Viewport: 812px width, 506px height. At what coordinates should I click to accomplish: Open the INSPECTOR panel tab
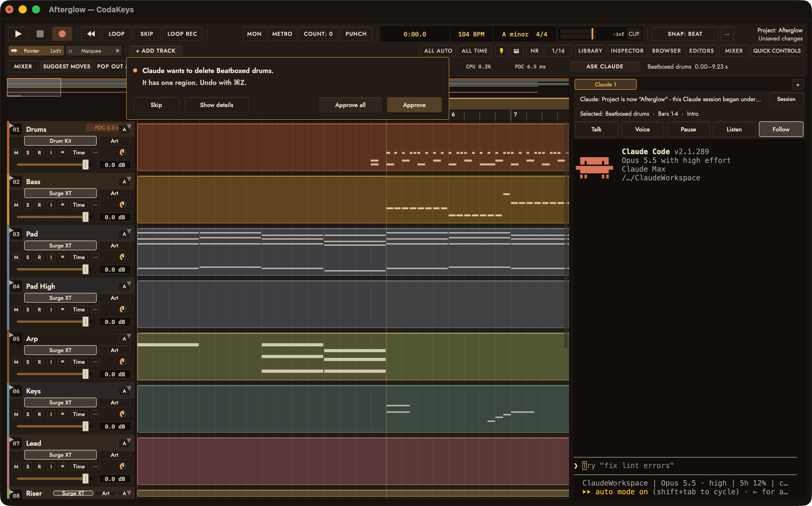pyautogui.click(x=627, y=51)
